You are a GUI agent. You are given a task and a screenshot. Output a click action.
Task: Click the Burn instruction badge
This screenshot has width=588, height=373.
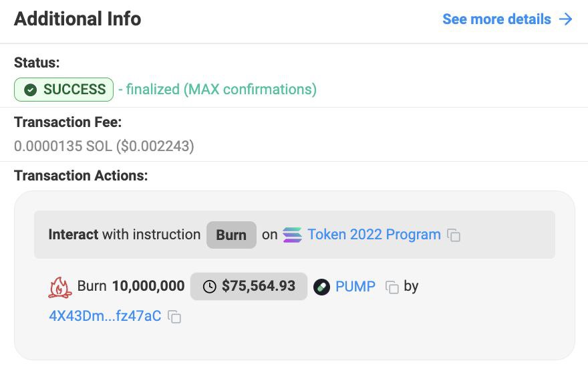231,235
